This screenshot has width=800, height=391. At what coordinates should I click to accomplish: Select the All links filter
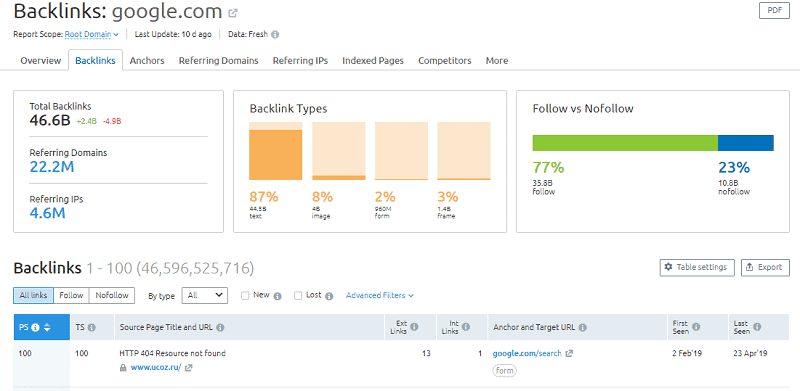33,296
